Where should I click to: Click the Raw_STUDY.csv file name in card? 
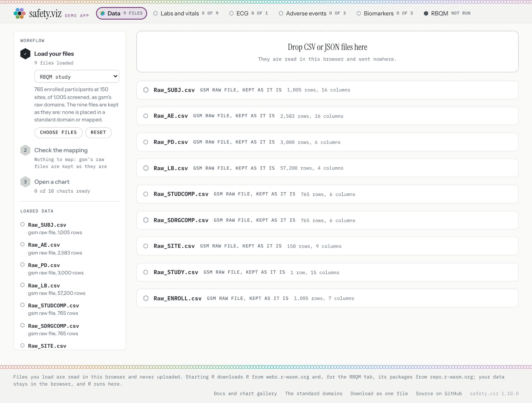tap(176, 272)
